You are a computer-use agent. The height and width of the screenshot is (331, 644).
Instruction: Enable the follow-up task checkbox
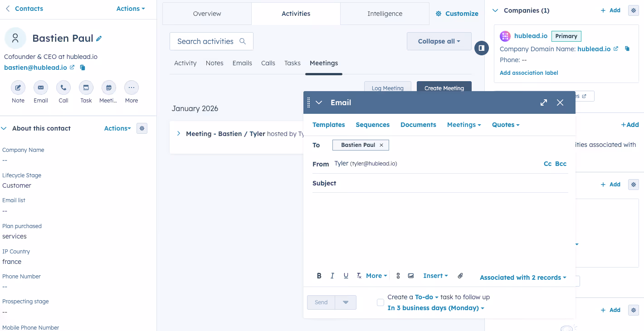[x=381, y=302]
